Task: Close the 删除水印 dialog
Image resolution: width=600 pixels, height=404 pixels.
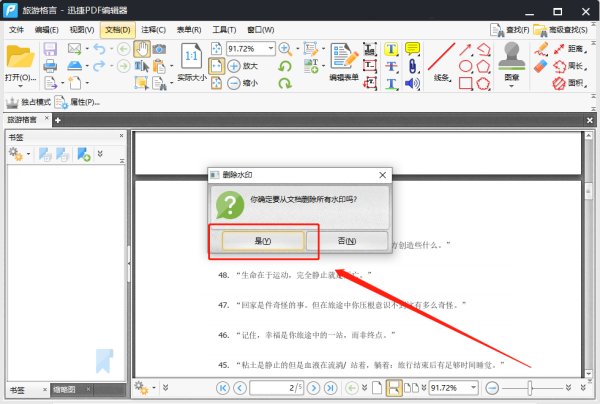Action: click(382, 175)
